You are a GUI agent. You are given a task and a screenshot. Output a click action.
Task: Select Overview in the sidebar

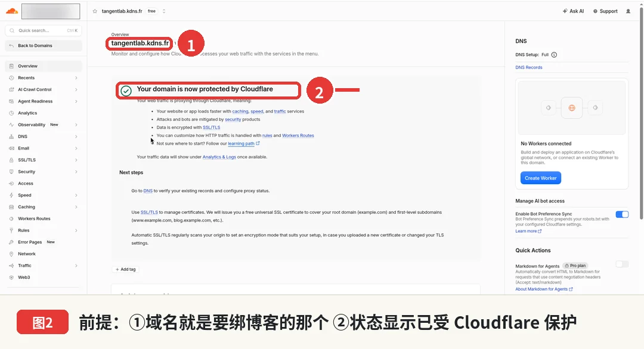click(43, 66)
